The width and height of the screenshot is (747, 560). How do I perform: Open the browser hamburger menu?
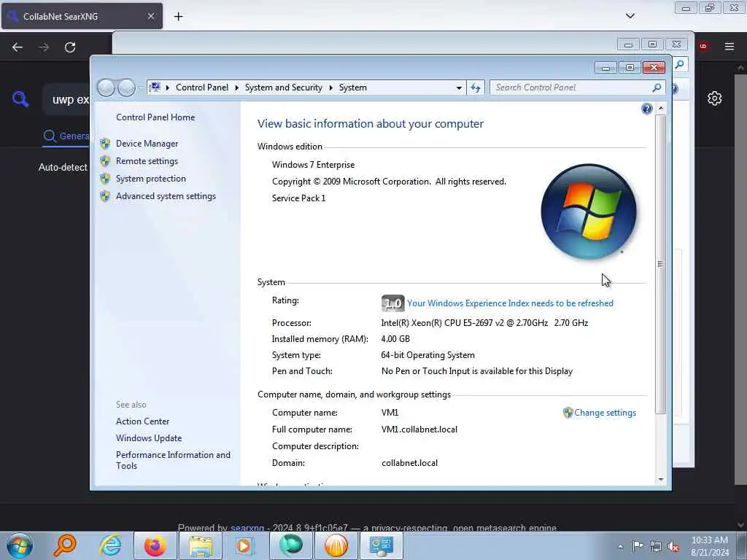729,47
